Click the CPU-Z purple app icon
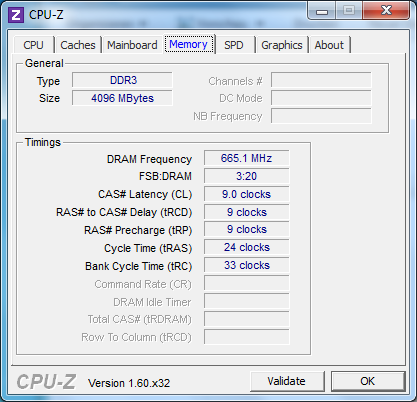Viewport: 417px width, 402px height. pyautogui.click(x=16, y=15)
